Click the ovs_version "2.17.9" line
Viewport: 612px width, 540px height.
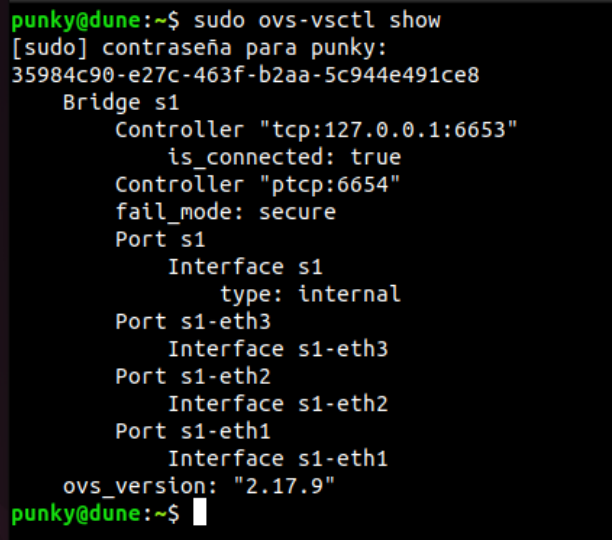(x=199, y=486)
